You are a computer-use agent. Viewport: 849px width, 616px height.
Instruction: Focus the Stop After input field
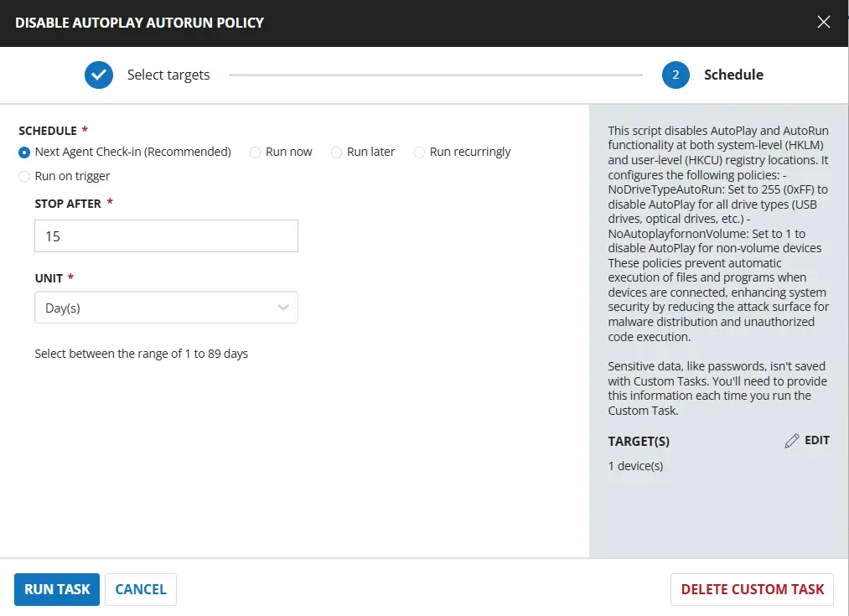(166, 236)
